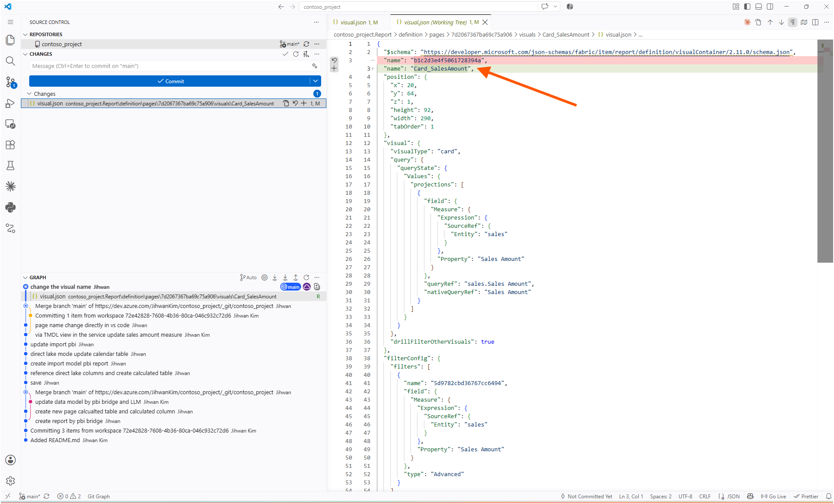Toggle collapse unchanged regions map icon
The image size is (834, 504).
(x=804, y=22)
